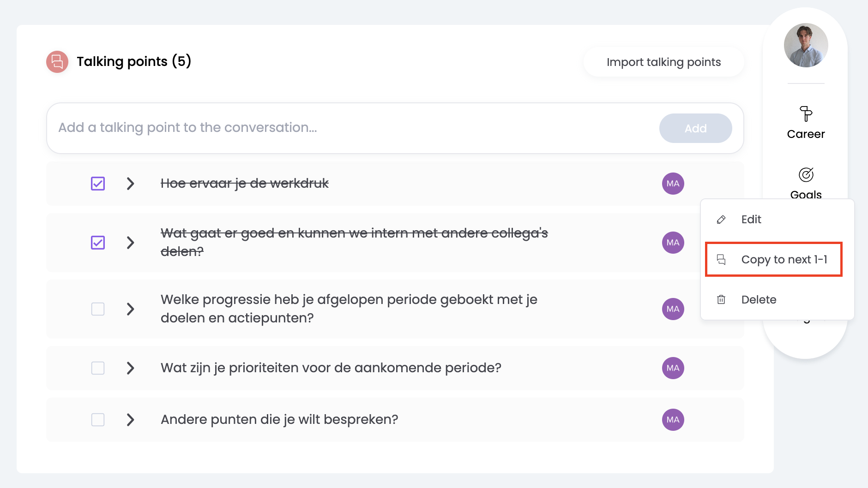Click MA avatar on the werkdruk row

pos(673,184)
